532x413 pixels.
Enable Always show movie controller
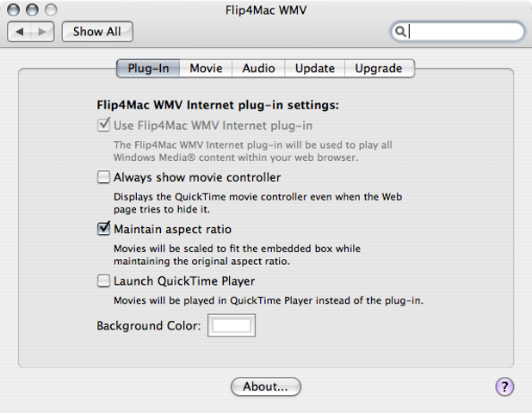click(103, 178)
